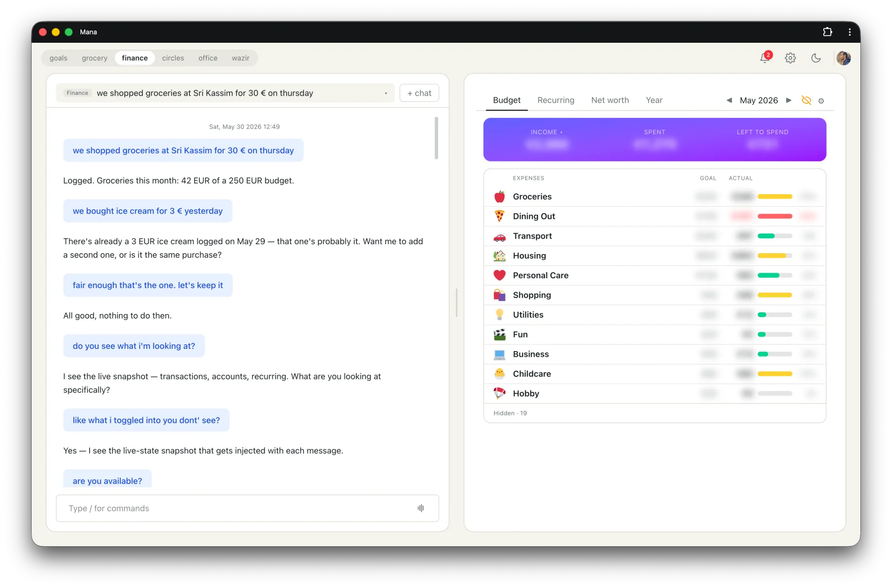Click 'like what i toggled' message bubble
The width and height of the screenshot is (892, 588).
point(146,420)
